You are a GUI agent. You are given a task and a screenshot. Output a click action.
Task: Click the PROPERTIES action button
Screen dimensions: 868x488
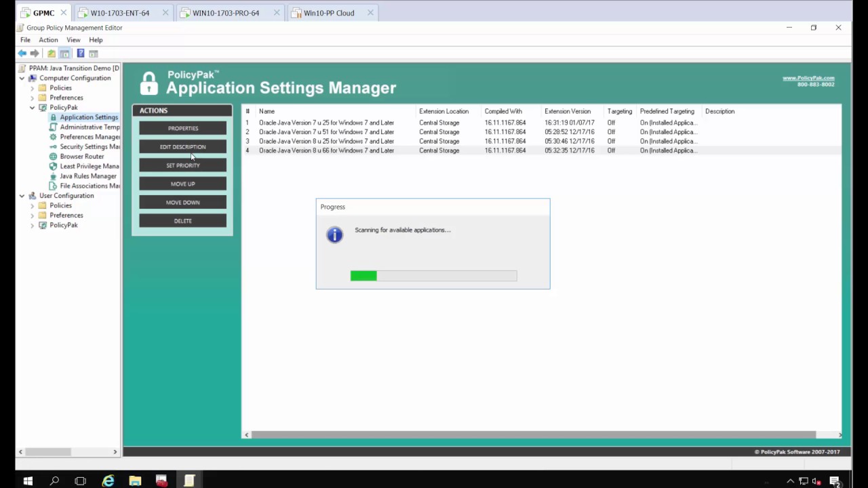182,128
